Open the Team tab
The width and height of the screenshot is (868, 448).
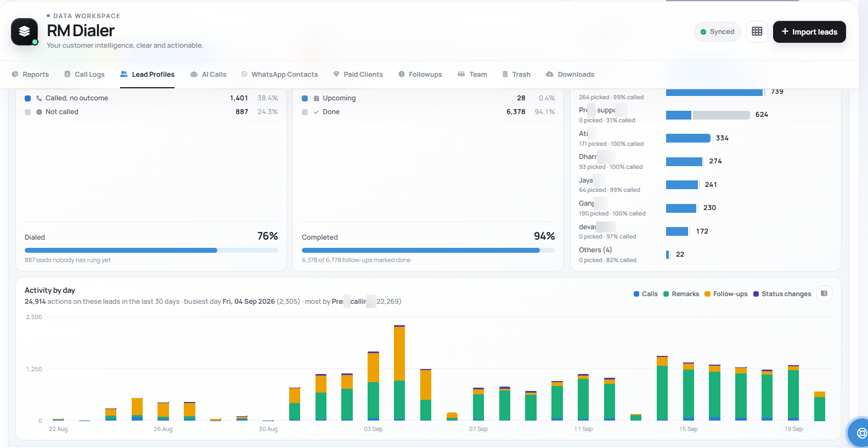(x=472, y=75)
